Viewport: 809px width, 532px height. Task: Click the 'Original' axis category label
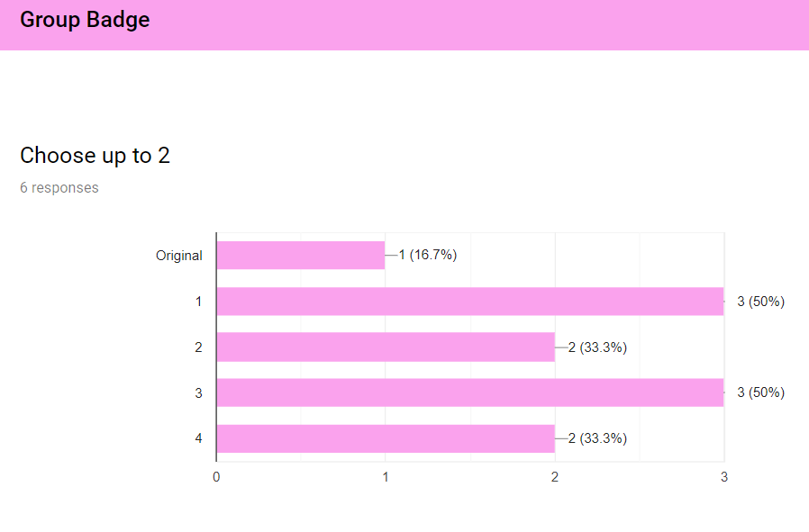tap(179, 256)
